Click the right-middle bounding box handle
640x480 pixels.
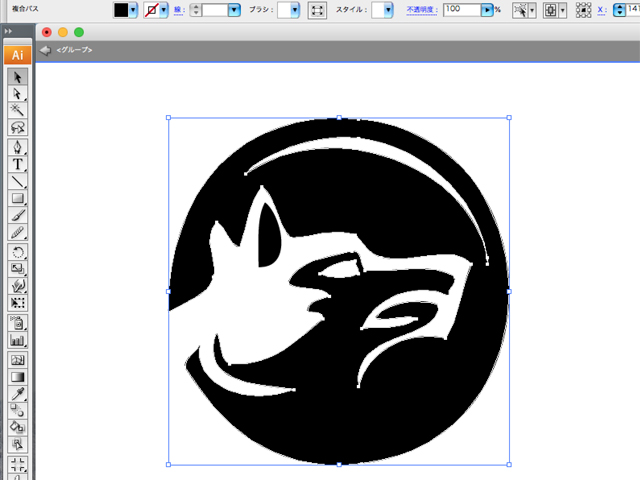click(x=509, y=291)
